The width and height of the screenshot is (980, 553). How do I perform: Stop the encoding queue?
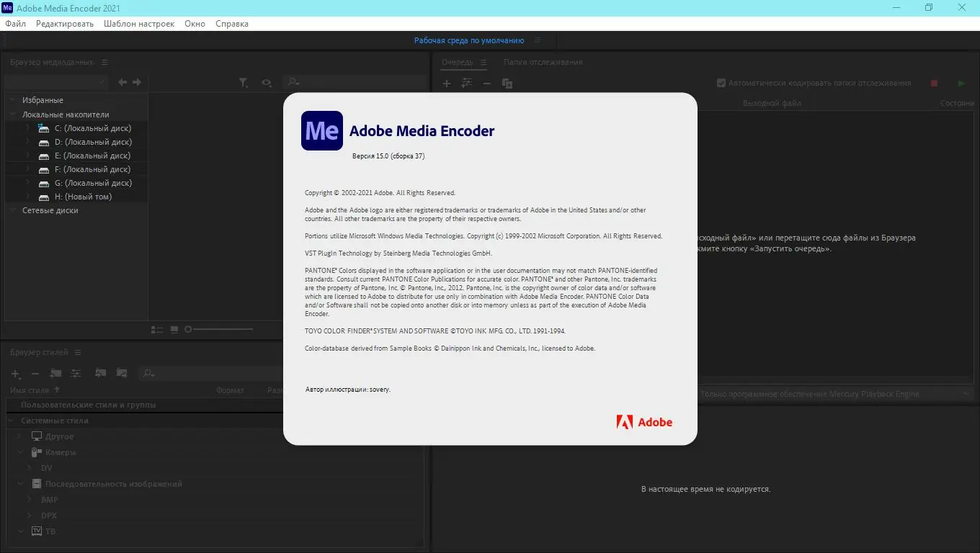click(934, 84)
